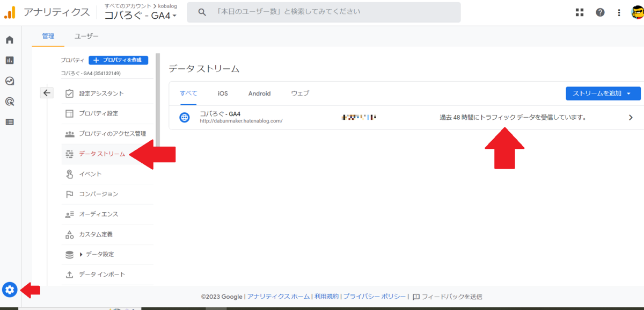
Task: Open the ストリームを追加 dropdown button
Action: (603, 93)
